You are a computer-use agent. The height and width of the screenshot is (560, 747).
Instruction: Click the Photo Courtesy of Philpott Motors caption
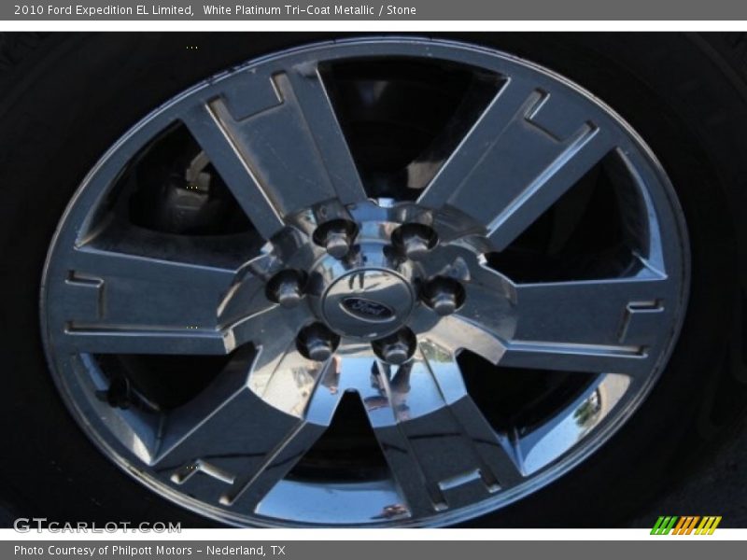point(149,551)
